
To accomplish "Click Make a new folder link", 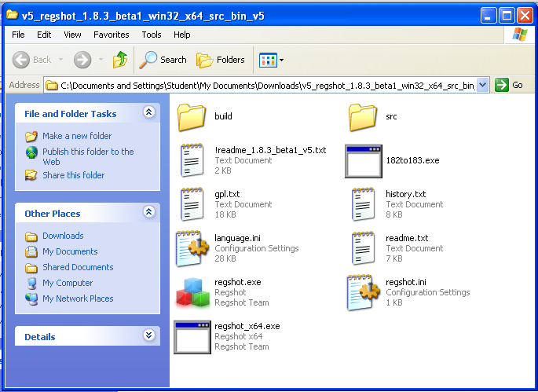I will (77, 136).
